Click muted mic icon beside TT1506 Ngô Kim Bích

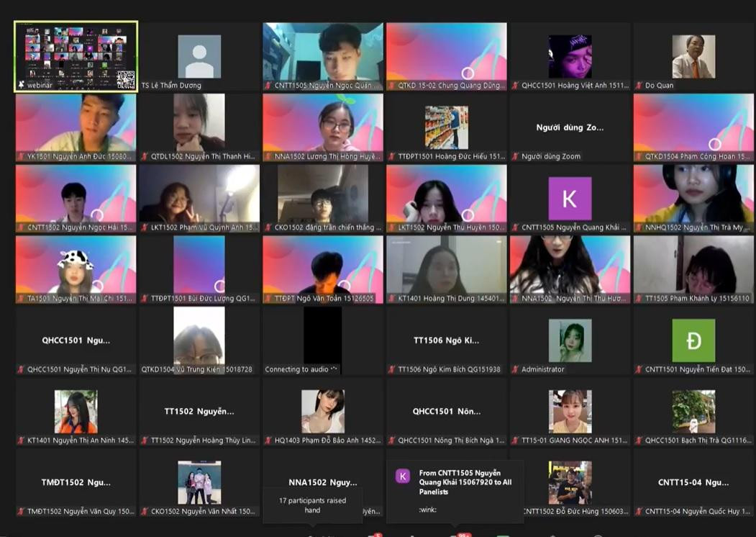(x=391, y=369)
